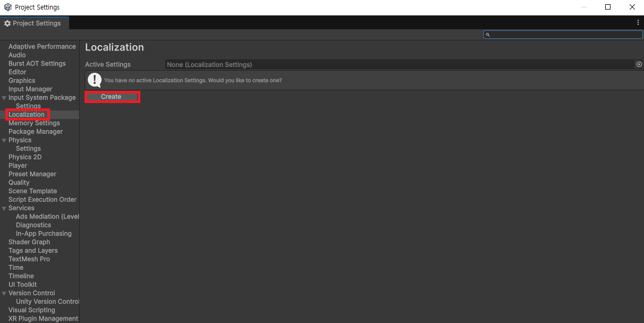644x323 pixels.
Task: Open Editor settings
Action: pyautogui.click(x=18, y=72)
